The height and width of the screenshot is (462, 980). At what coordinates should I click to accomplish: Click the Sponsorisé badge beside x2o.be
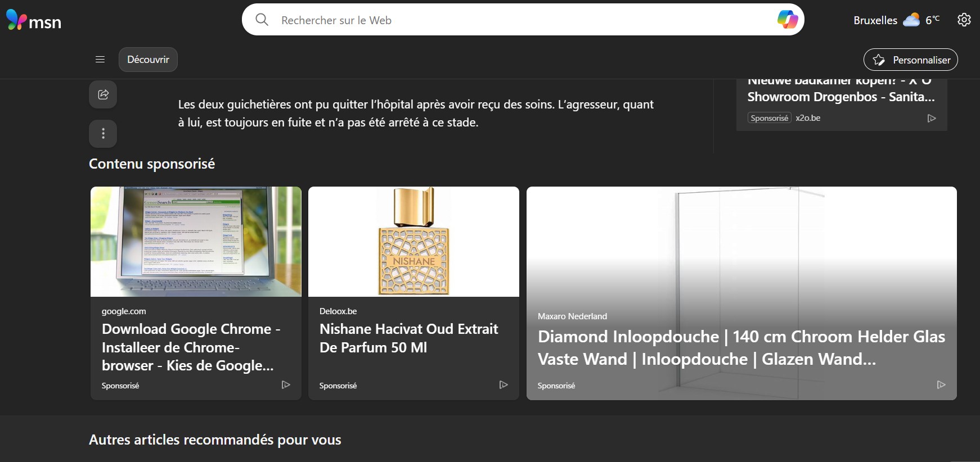(770, 118)
